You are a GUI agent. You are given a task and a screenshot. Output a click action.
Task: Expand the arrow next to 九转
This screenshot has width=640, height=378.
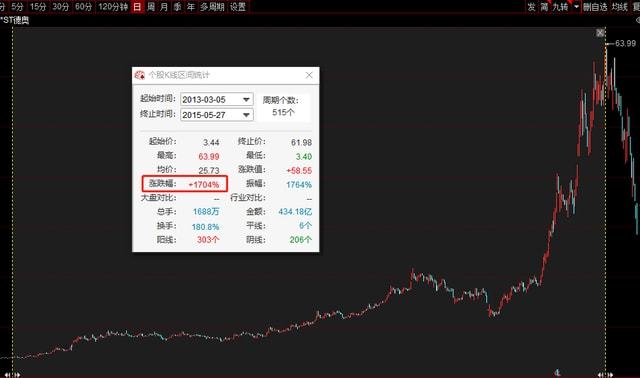point(576,7)
